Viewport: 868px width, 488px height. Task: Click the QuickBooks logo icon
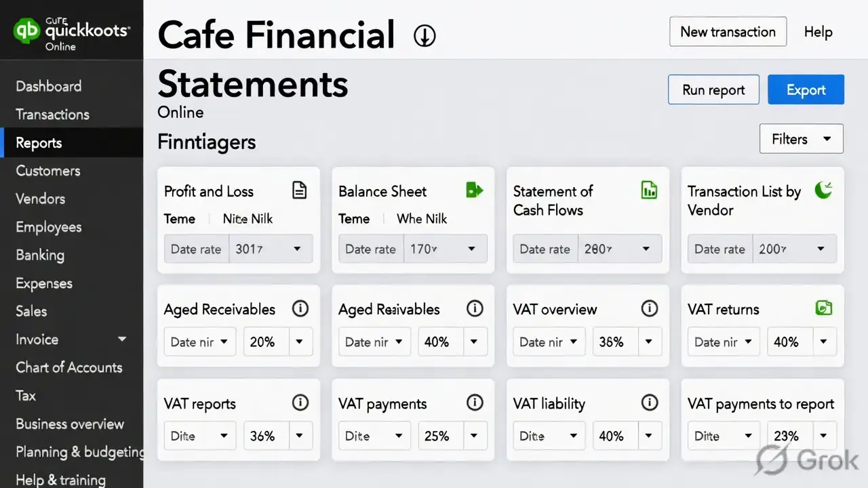coord(28,30)
